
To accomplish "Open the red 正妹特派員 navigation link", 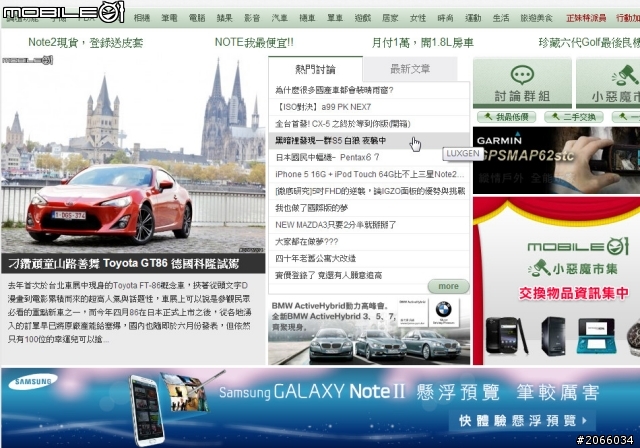I will point(586,18).
